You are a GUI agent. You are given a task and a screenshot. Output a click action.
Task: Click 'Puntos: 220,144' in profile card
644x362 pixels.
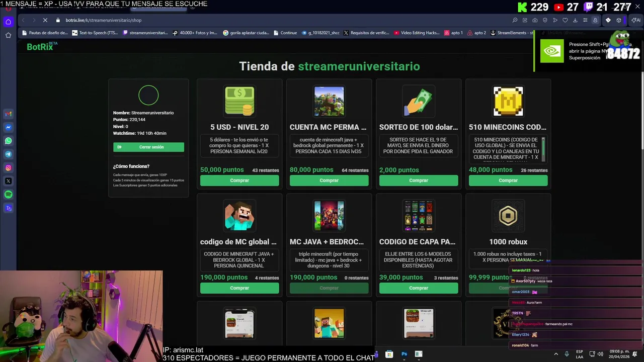(x=129, y=120)
